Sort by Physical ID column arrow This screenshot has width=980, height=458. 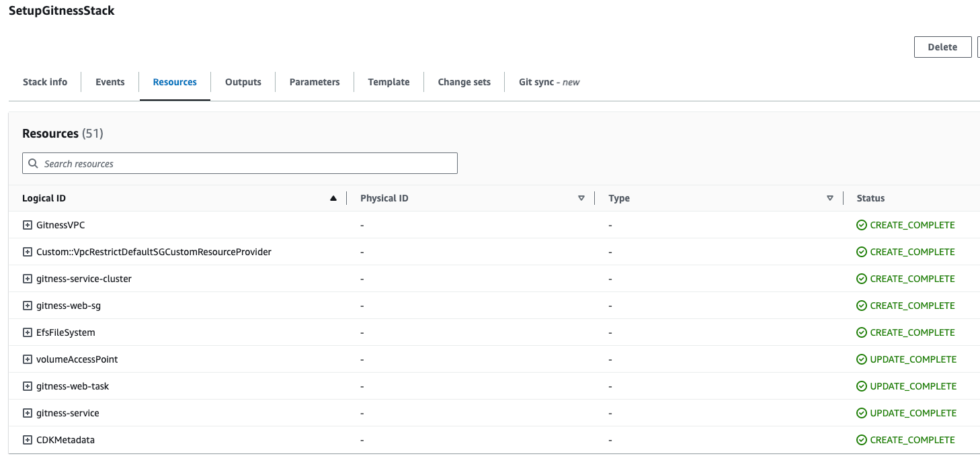(581, 198)
